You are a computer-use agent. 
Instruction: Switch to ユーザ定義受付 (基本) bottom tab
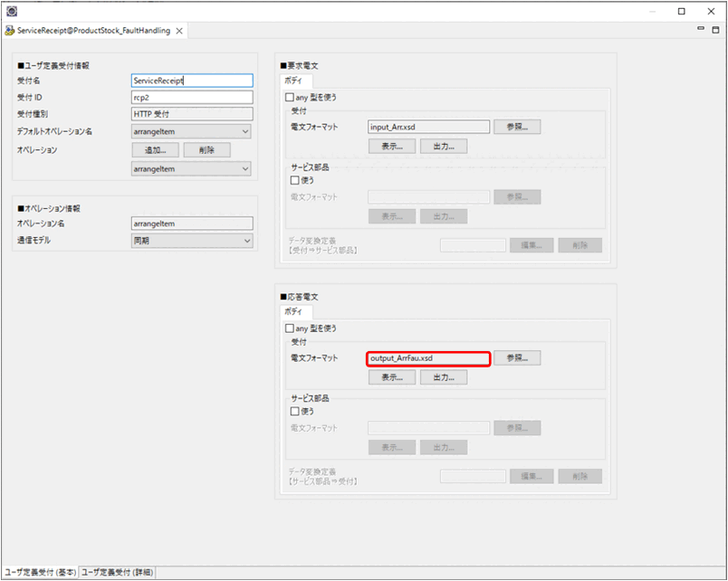[41, 572]
